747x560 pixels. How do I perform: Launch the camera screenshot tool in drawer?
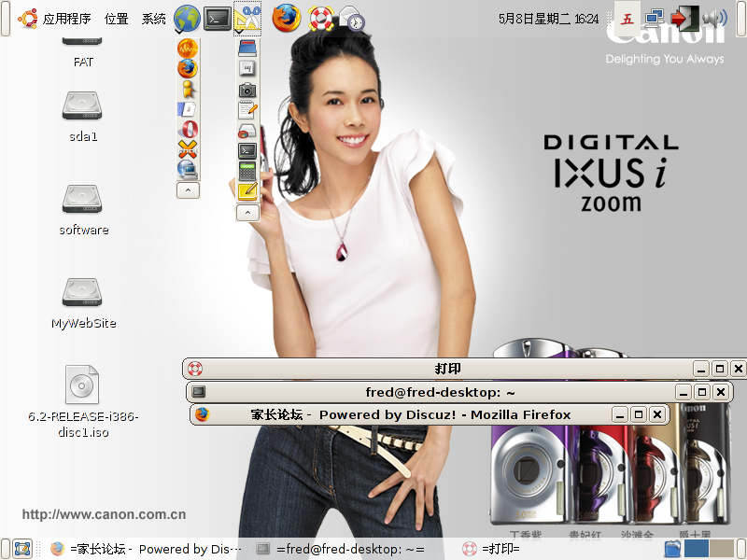pyautogui.click(x=247, y=90)
